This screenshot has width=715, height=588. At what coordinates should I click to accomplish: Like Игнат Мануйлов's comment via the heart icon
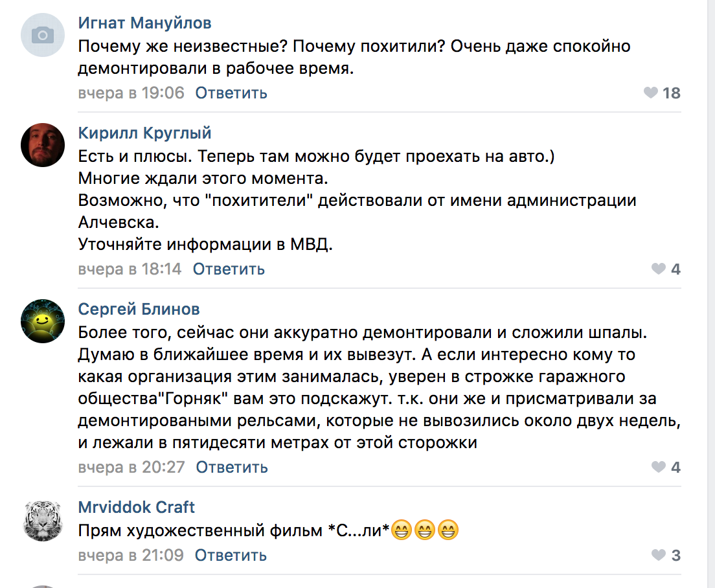pos(651,93)
